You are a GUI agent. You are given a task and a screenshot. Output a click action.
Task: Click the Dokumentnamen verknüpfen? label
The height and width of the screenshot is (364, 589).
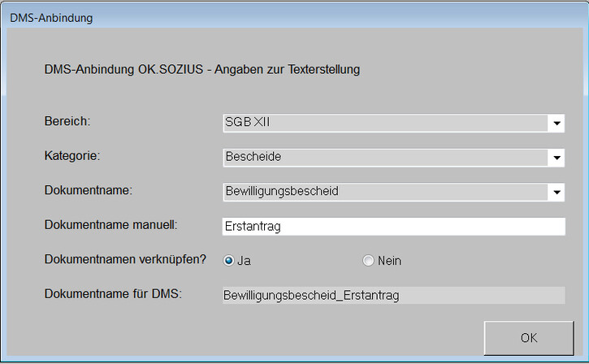point(126,259)
